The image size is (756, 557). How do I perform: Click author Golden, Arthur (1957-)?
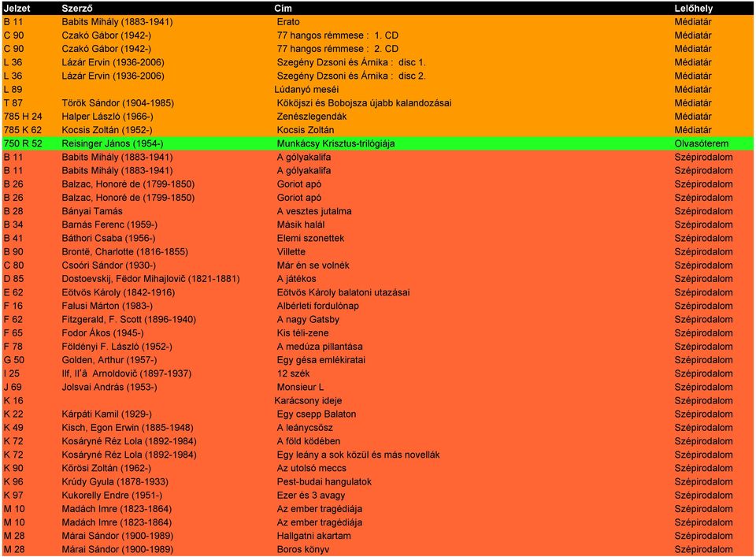coord(109,359)
